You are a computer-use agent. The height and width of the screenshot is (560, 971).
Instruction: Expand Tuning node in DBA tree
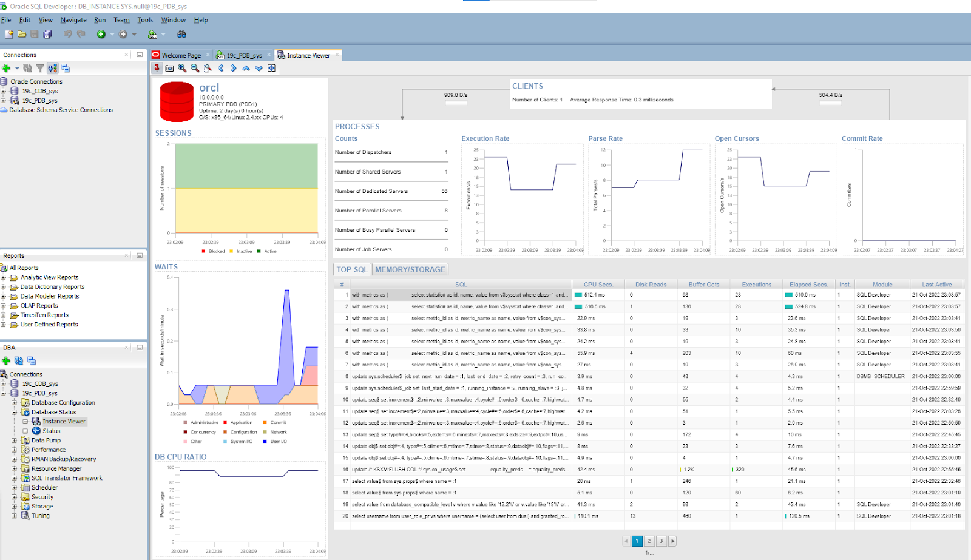14,516
